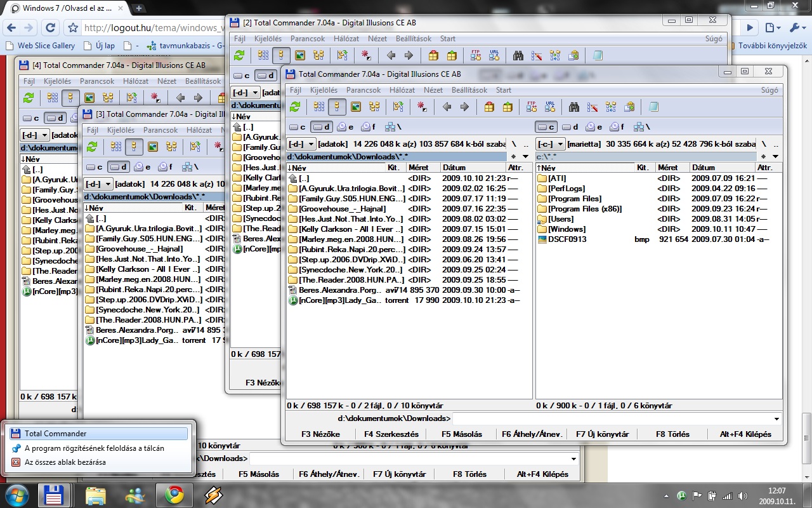
Task: Open Beállítások menu in frontmost Total Commander
Action: [469, 90]
